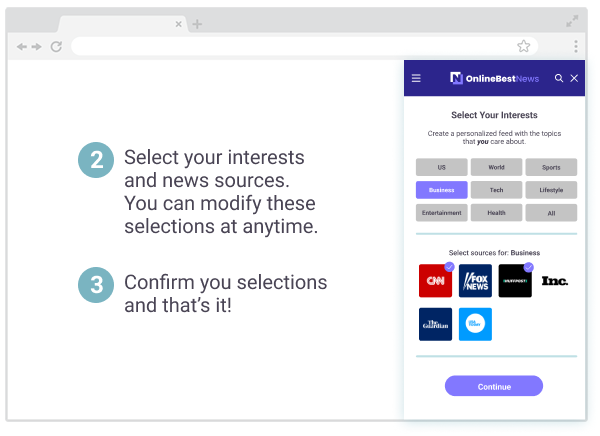Open a new browser tab
This screenshot has width=600, height=436.
pos(197,24)
